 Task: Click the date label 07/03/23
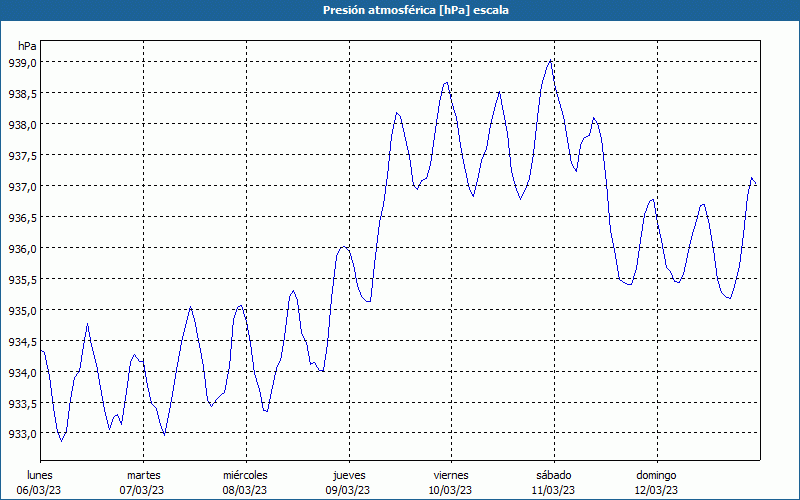(x=142, y=490)
